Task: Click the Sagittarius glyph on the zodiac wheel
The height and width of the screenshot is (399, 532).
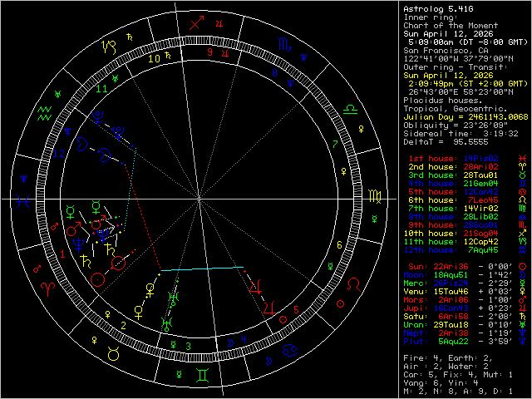Action: click(195, 24)
